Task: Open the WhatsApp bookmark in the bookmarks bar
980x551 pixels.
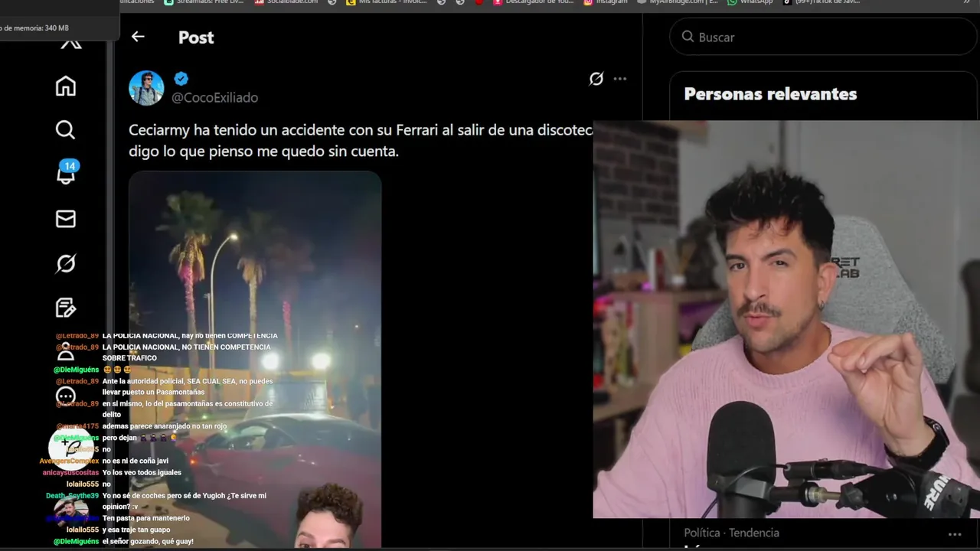Action: [x=750, y=2]
